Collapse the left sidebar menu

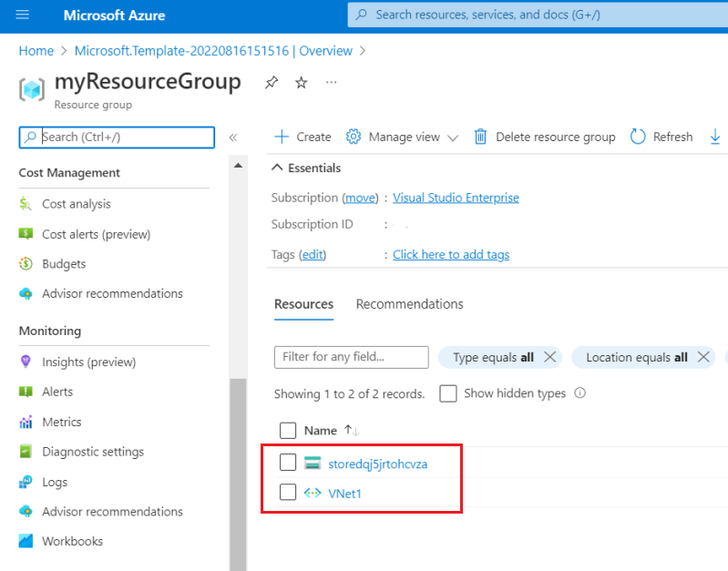point(232,138)
